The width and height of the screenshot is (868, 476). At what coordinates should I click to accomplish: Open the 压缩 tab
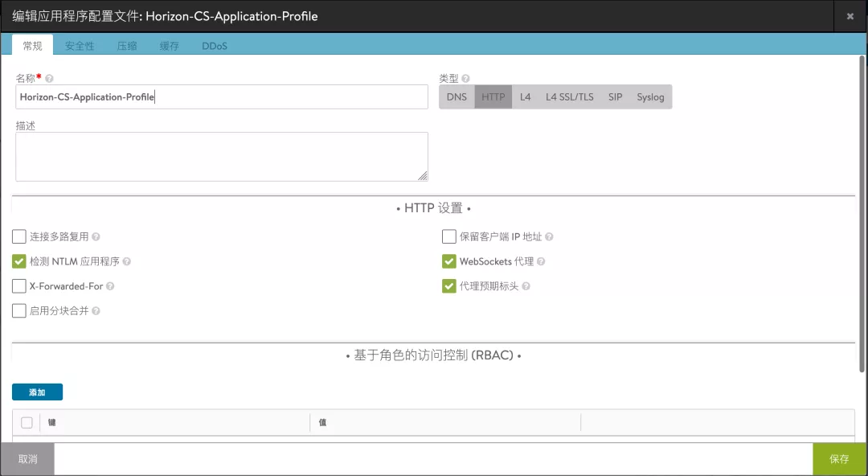(x=127, y=46)
